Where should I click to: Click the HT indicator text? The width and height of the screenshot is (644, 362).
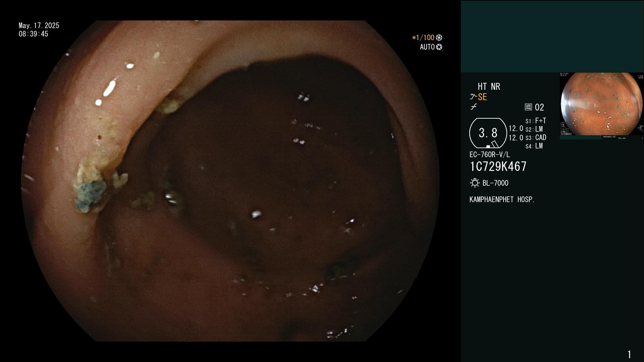(x=482, y=86)
